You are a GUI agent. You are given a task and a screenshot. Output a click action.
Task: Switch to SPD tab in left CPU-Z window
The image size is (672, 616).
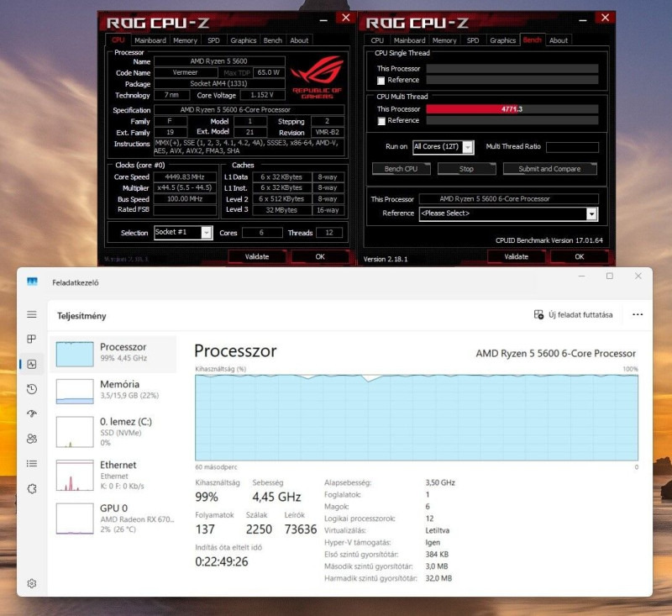[x=213, y=40]
